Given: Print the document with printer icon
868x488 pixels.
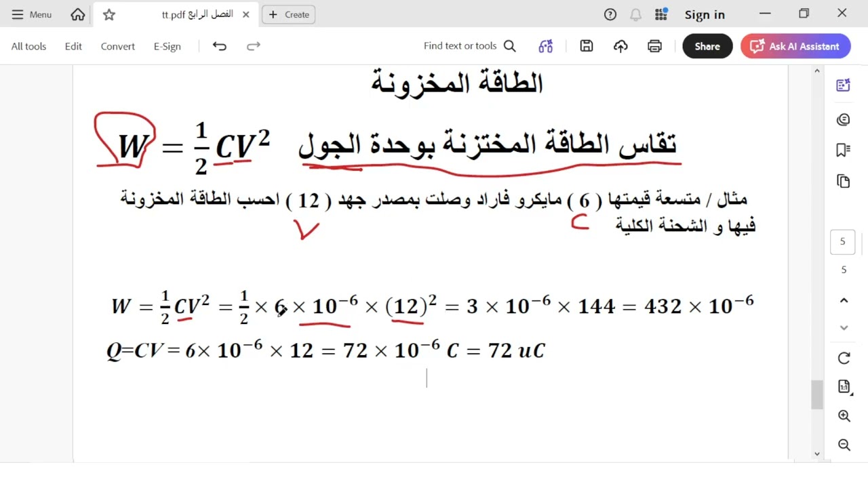Looking at the screenshot, I should (654, 46).
